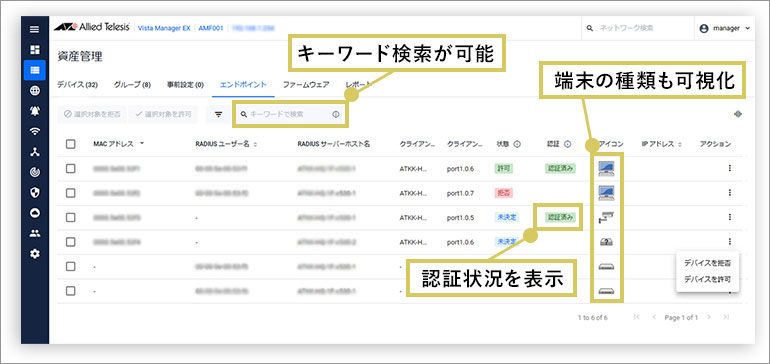770x364 pixels.
Task: Select the エンドポイント tab
Action: [x=243, y=84]
